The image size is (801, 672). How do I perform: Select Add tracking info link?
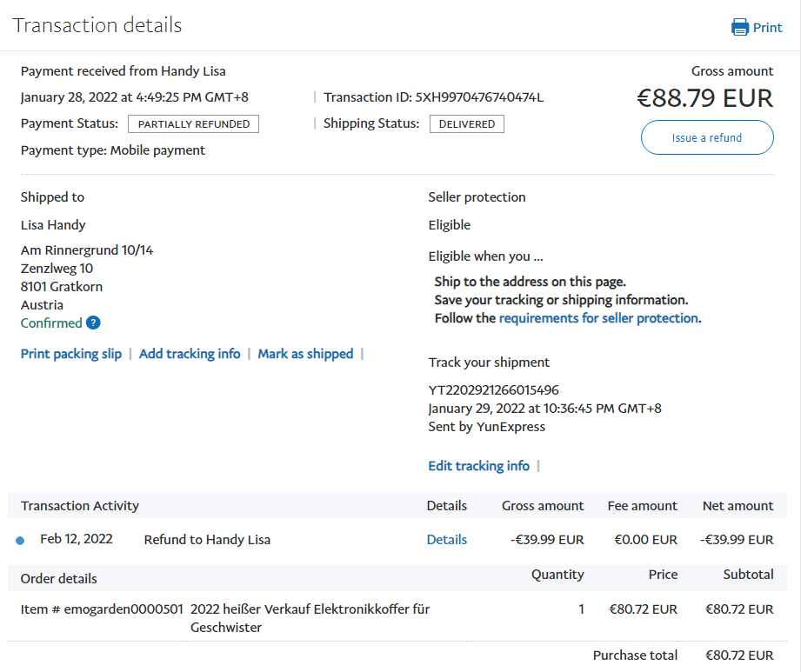190,354
